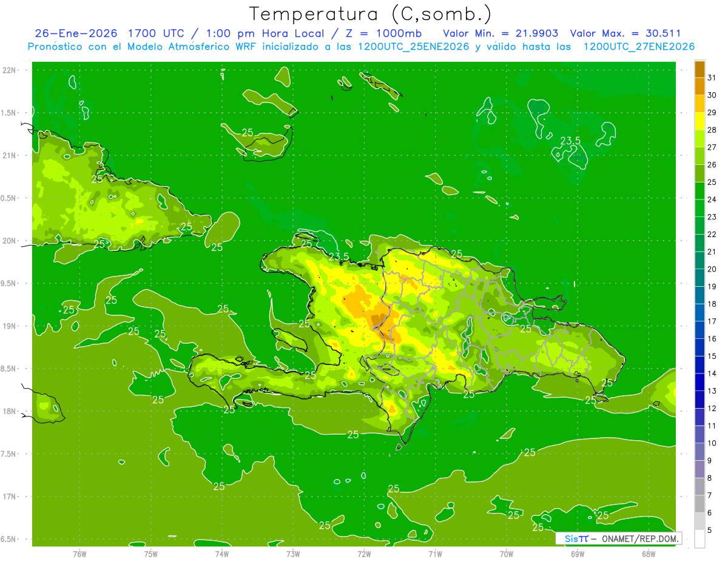Click the colorbar label "15"

tap(712, 356)
